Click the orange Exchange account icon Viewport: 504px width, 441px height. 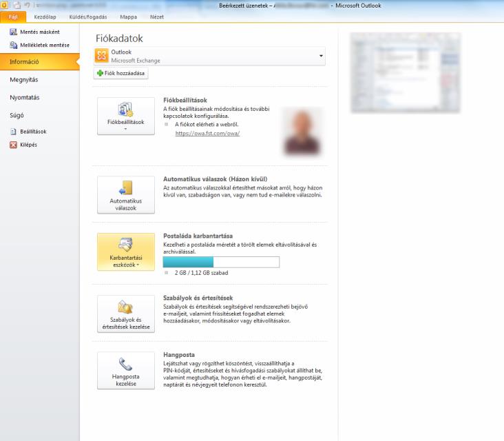[102, 56]
